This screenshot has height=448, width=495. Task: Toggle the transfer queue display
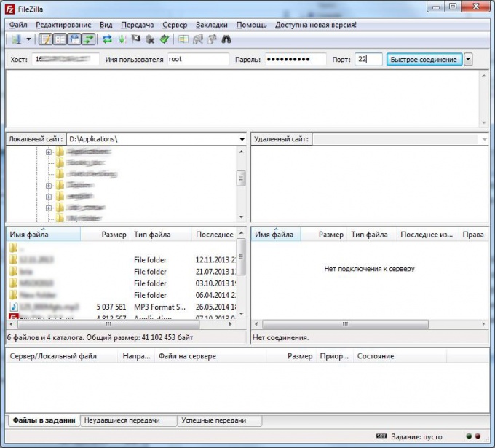tap(88, 39)
